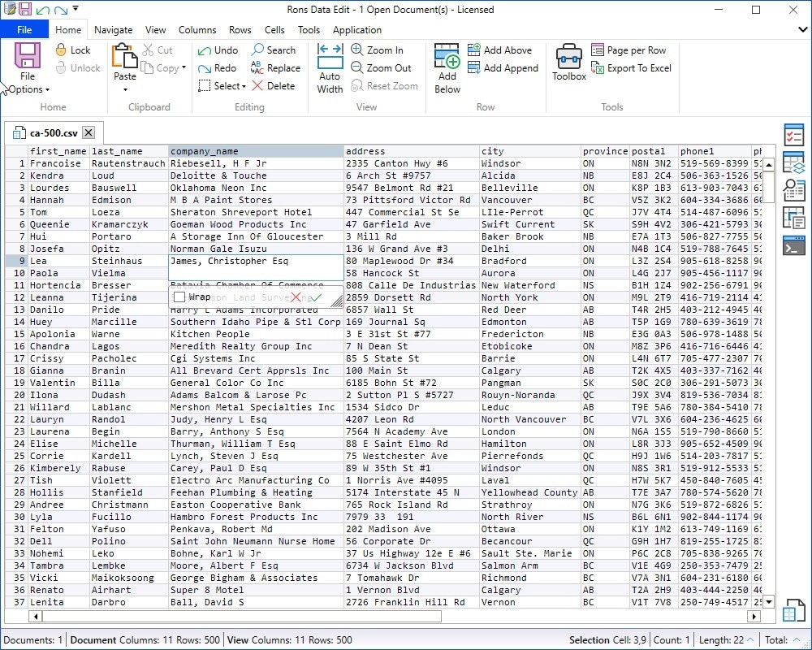Click the Add Append row icon
The image size is (812, 650).
click(474, 68)
